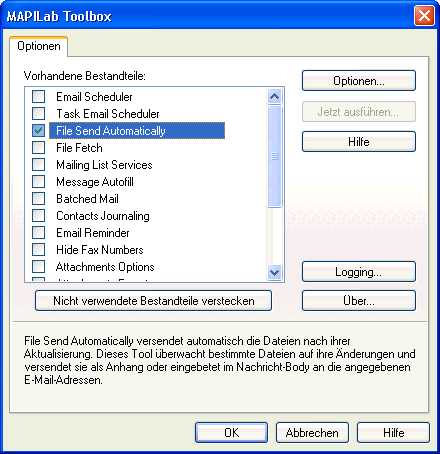This screenshot has width=440, height=454.
Task: Click the Abbrechen button
Action: (312, 433)
